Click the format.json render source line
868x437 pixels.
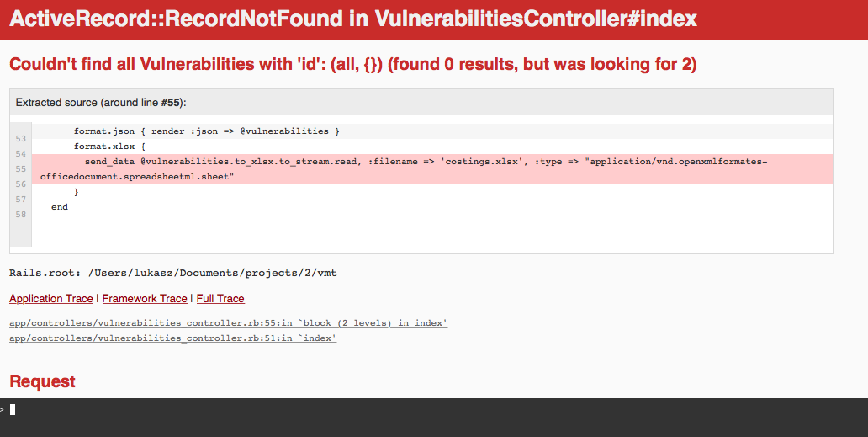[x=206, y=131]
